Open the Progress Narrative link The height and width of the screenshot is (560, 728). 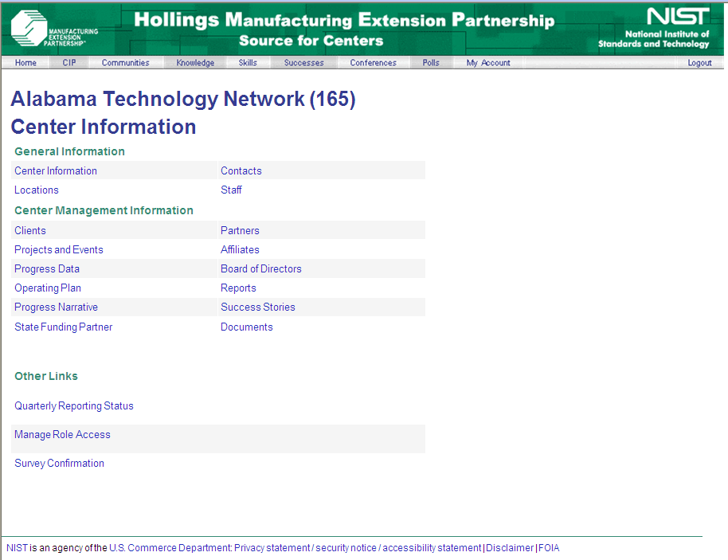click(57, 307)
